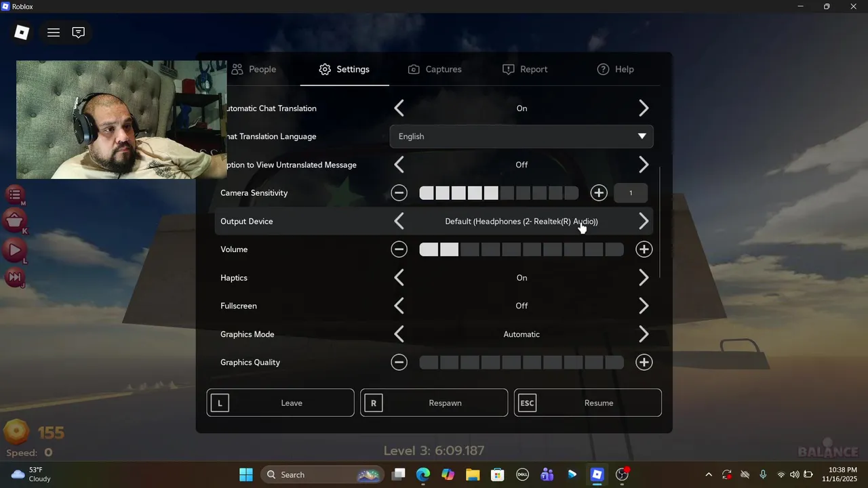
Task: Click the settings panel scrollbar
Action: [659, 222]
